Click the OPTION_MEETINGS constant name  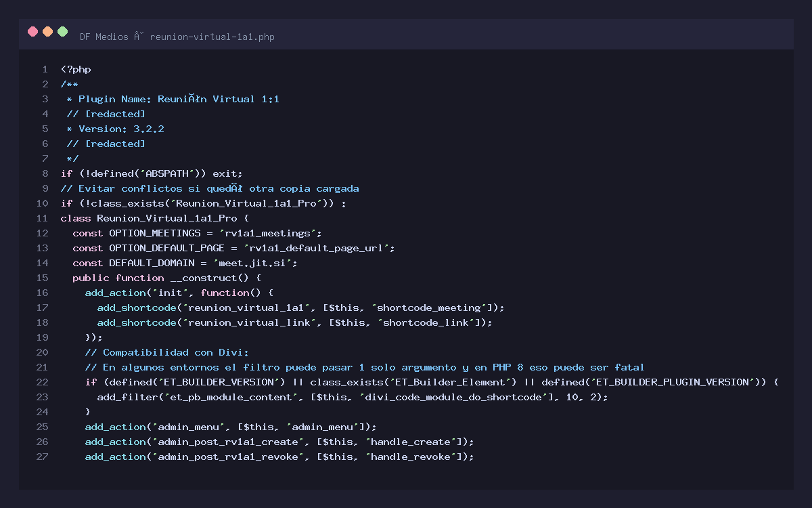(155, 233)
